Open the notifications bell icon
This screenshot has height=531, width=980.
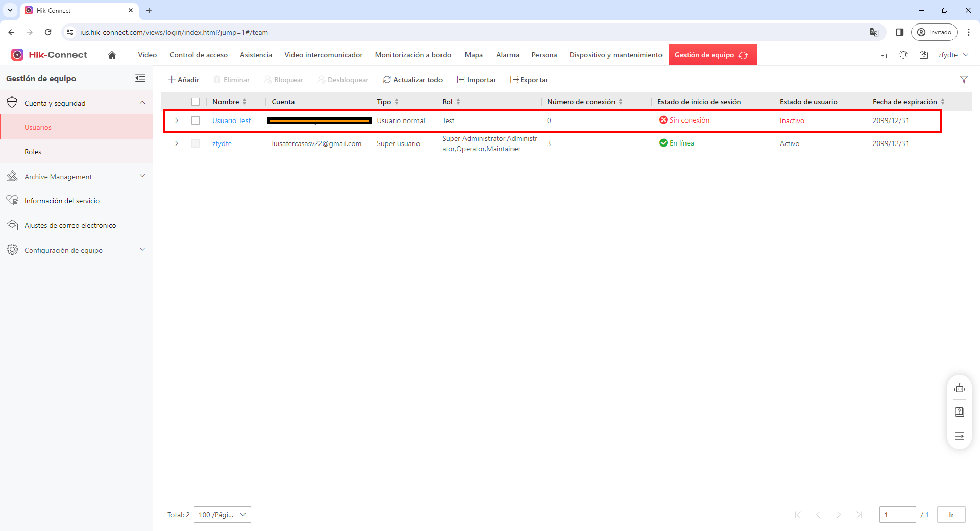pos(903,55)
